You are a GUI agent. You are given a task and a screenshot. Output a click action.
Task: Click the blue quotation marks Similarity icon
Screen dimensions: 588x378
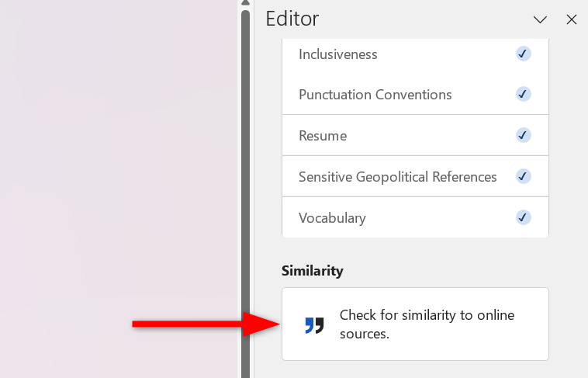(314, 325)
